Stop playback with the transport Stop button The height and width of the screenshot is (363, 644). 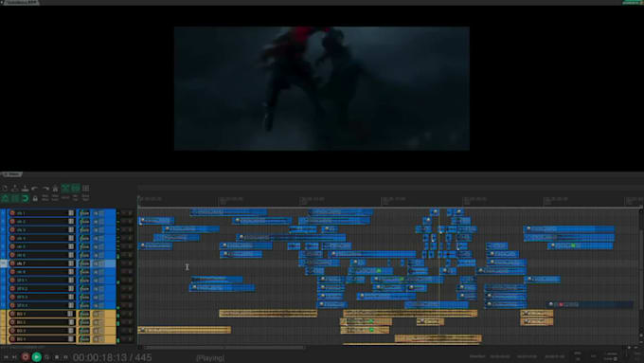point(57,357)
